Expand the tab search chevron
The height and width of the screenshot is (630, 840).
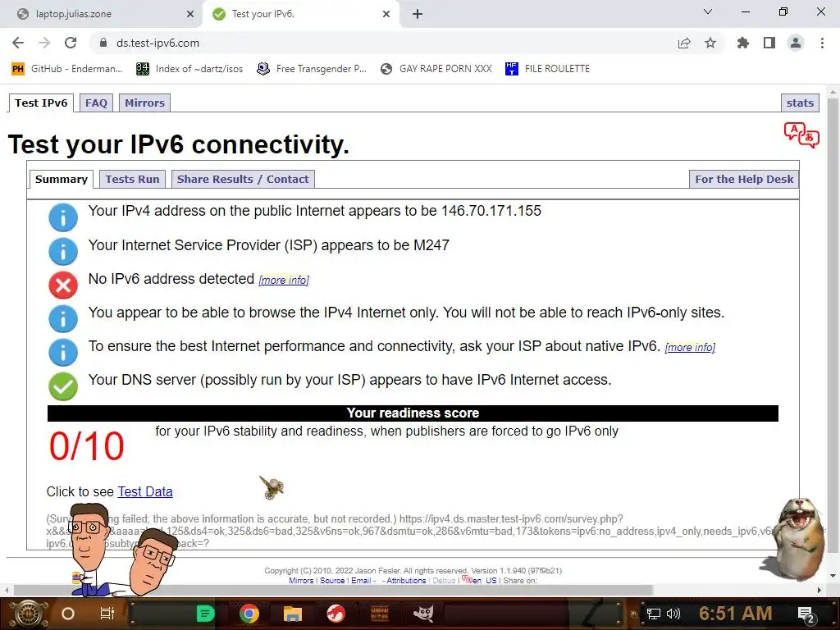click(x=708, y=11)
